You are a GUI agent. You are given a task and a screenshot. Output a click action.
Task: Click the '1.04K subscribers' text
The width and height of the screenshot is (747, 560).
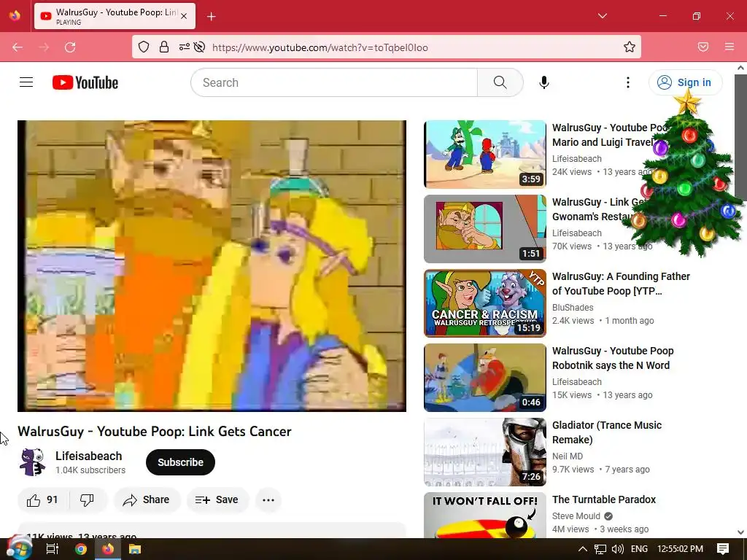pos(90,470)
